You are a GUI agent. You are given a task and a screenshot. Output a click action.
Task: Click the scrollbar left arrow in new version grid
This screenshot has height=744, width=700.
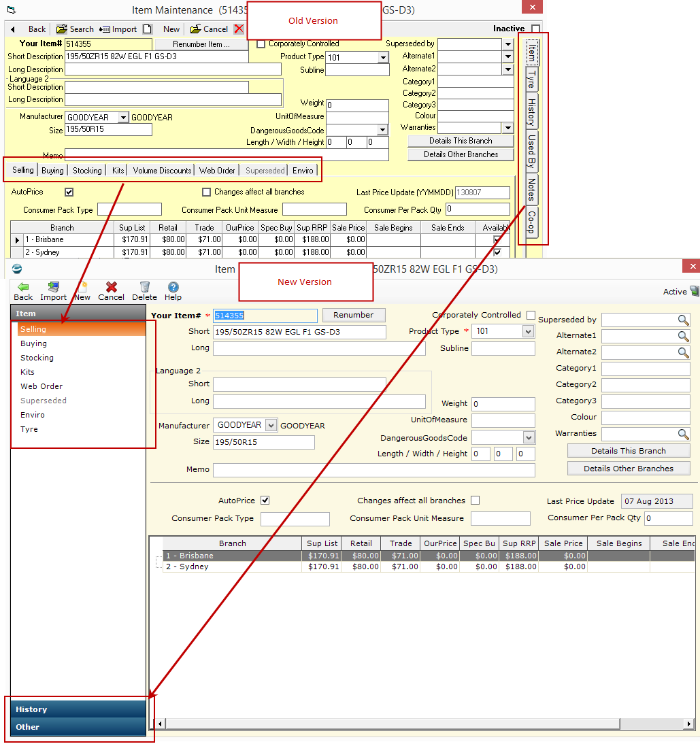(x=160, y=724)
